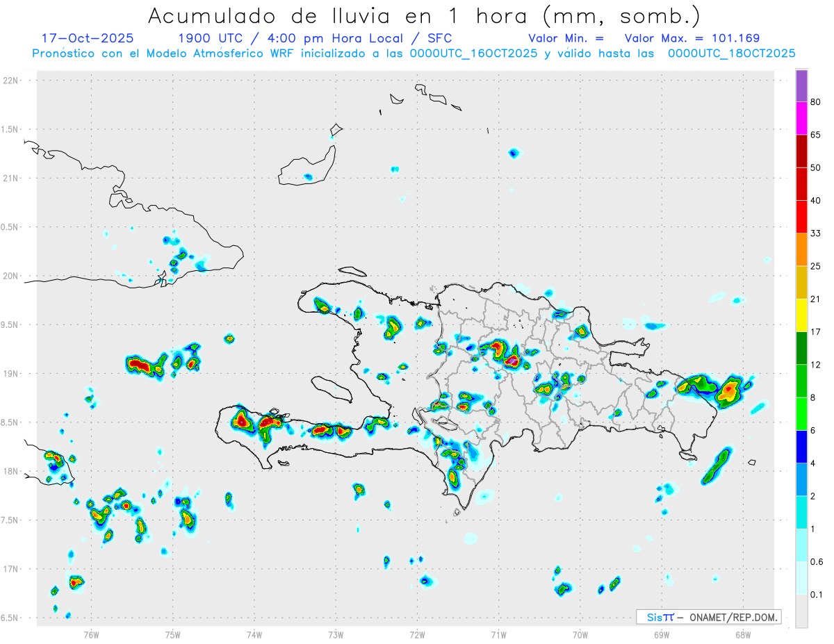Click the purple swatch above 80 mm
Image resolution: width=834 pixels, height=644 pixels.
tap(801, 85)
